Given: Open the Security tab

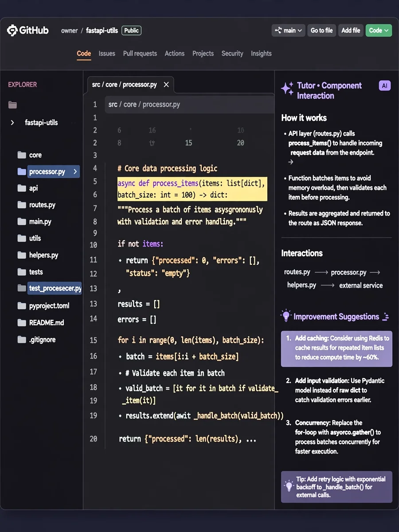Looking at the screenshot, I should coord(232,54).
